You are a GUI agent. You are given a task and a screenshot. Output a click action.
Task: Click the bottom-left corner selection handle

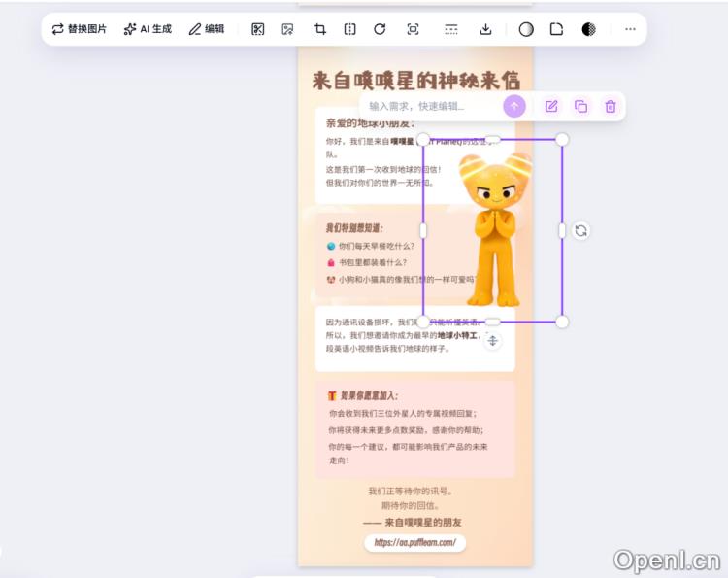pyautogui.click(x=423, y=322)
